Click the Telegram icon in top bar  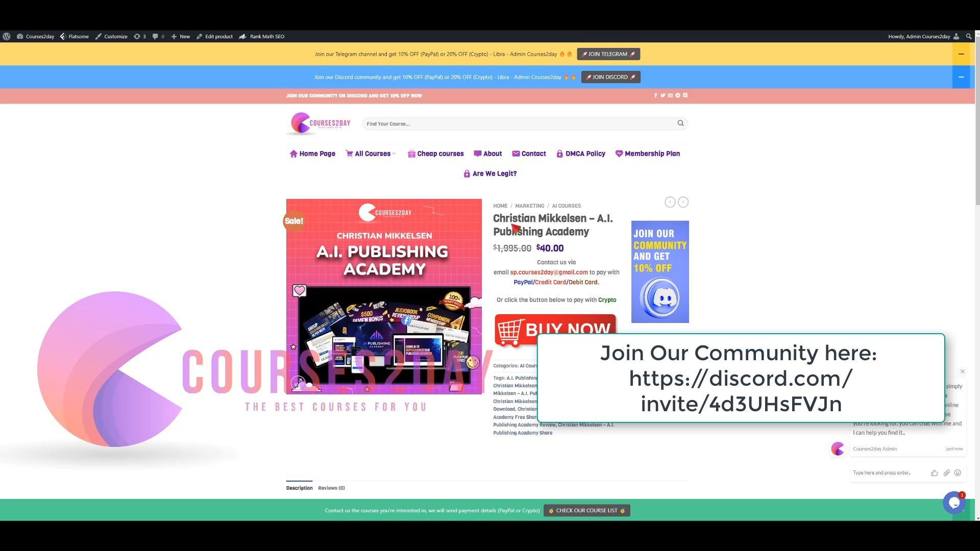(x=678, y=95)
